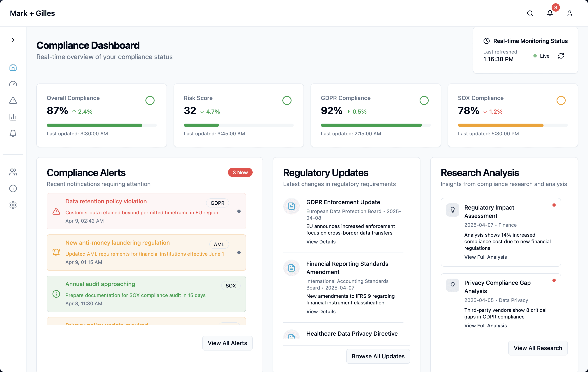
Task: Open the bar chart sidebar icon
Action: click(x=13, y=117)
